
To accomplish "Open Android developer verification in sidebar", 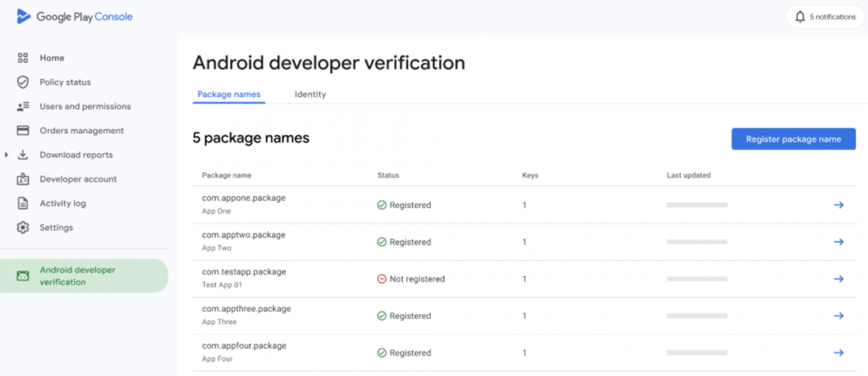I will 77,276.
